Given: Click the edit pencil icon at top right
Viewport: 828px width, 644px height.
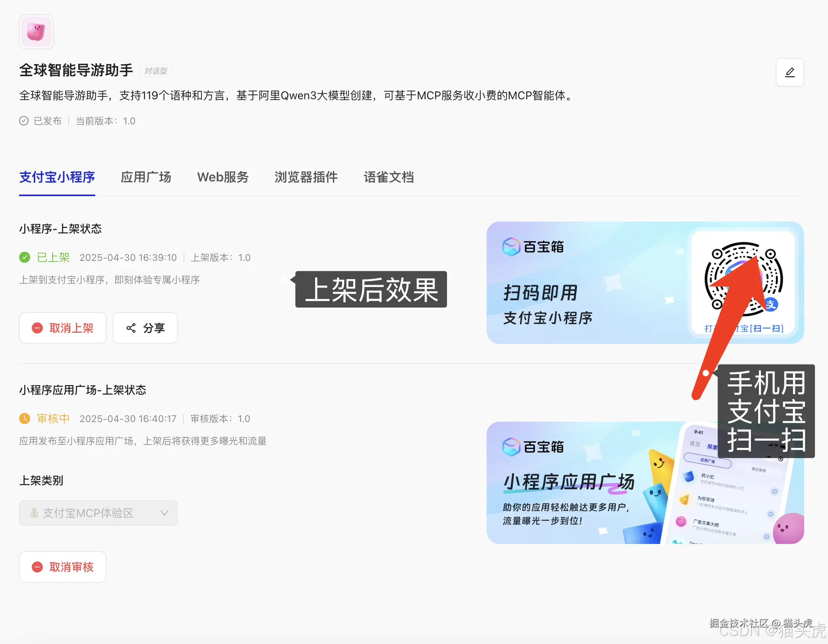Looking at the screenshot, I should click(789, 72).
